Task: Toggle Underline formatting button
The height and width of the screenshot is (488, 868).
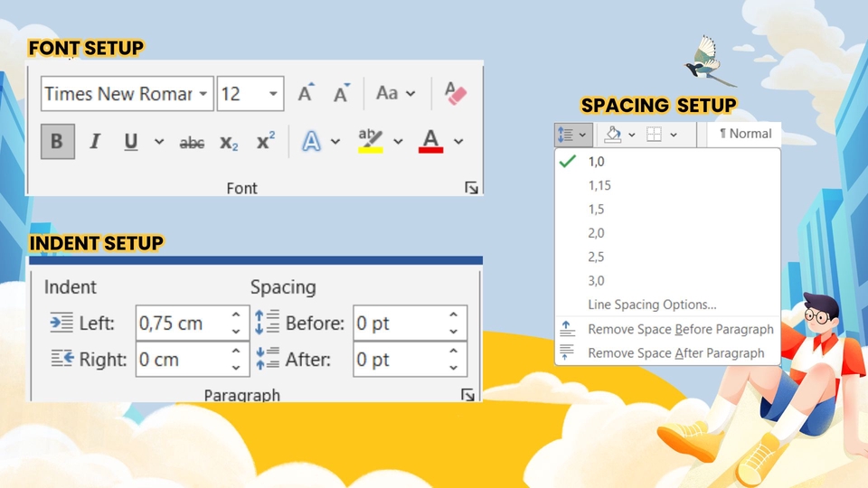Action: (x=131, y=142)
